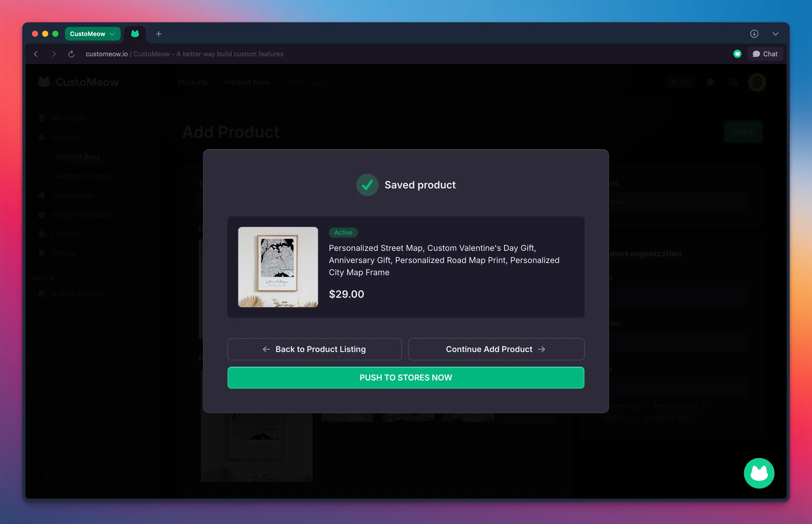The width and height of the screenshot is (812, 524).
Task: Click Product Base breadcrumb link
Action: pos(247,82)
